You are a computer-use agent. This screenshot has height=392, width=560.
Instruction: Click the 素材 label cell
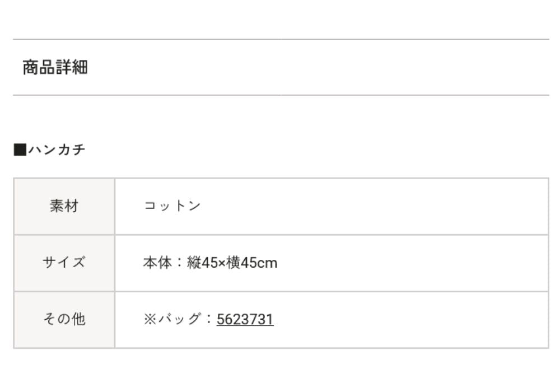pos(64,206)
